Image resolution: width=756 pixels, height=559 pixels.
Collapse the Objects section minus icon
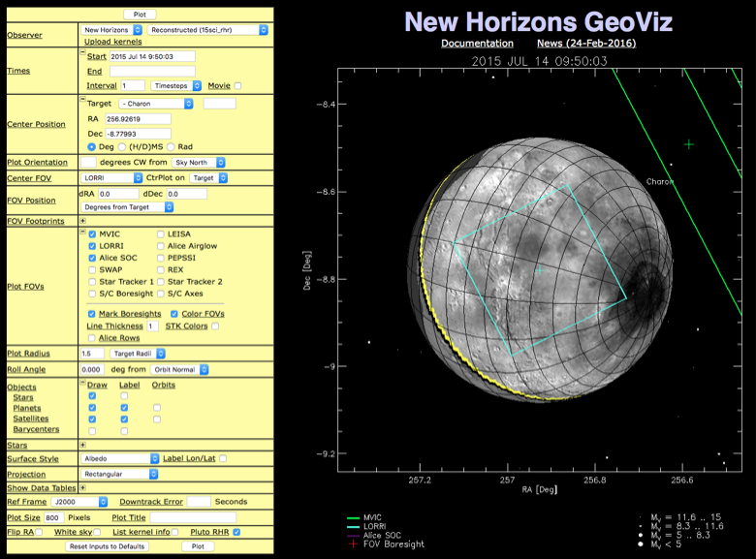82,385
